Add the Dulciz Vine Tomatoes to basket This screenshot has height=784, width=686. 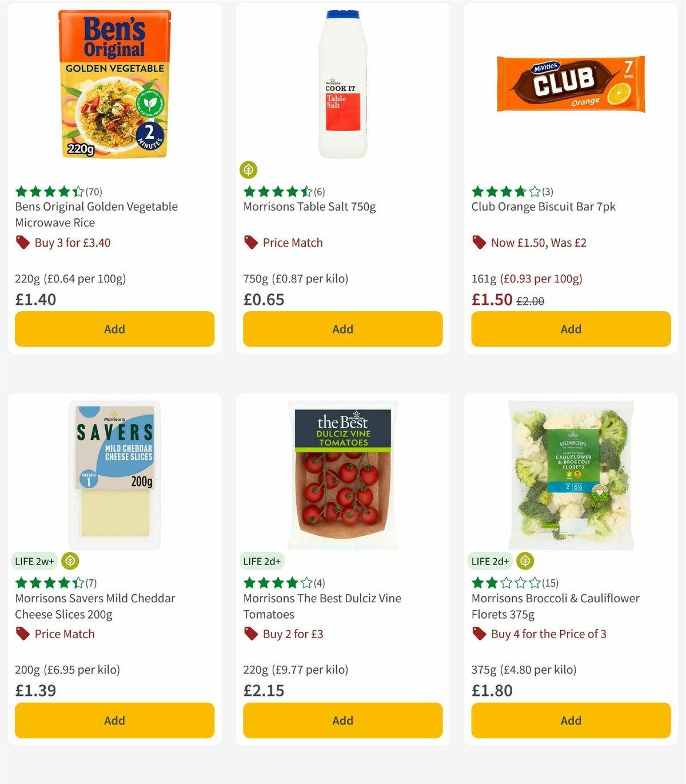tap(342, 720)
